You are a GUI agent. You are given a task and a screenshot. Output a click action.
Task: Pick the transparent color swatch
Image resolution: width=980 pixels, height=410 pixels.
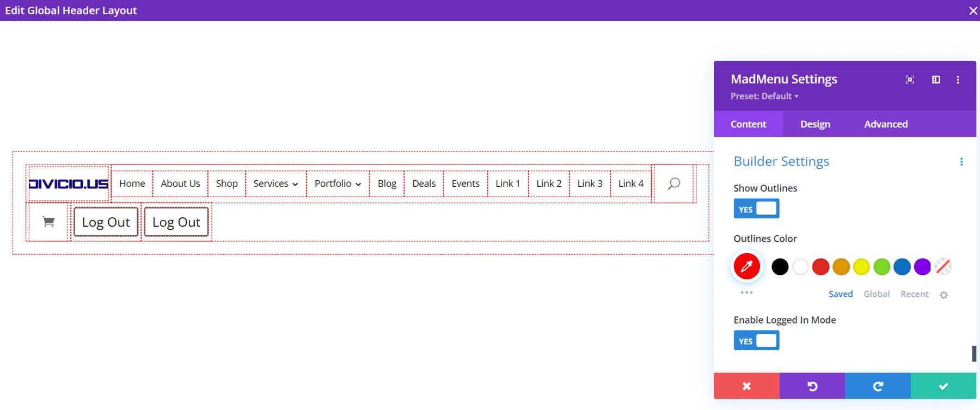pos(943,267)
